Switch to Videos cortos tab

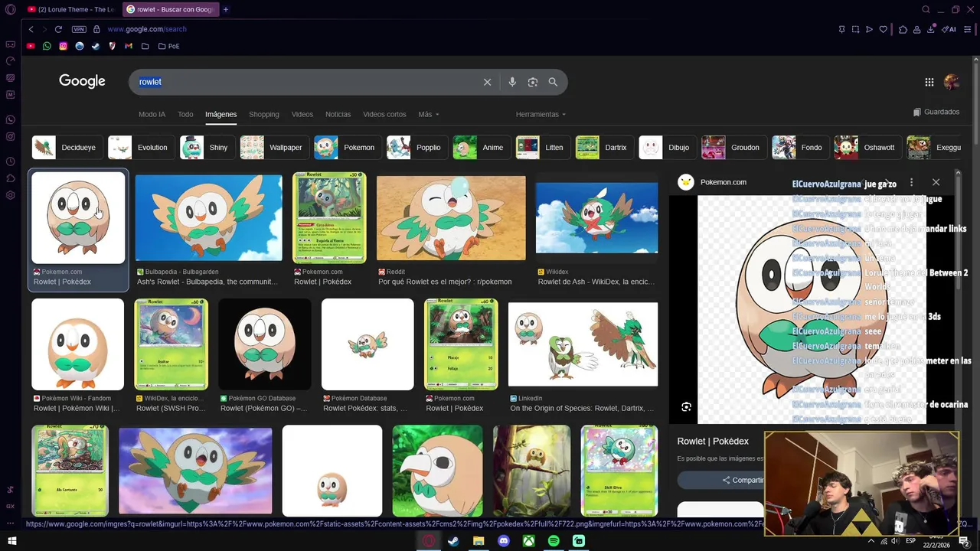coord(384,114)
